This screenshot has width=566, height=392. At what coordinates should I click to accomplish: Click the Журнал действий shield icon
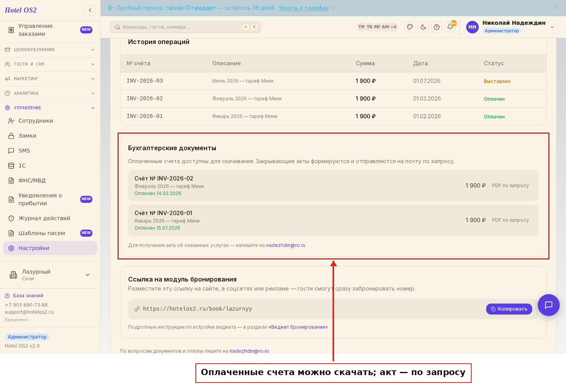tap(11, 218)
